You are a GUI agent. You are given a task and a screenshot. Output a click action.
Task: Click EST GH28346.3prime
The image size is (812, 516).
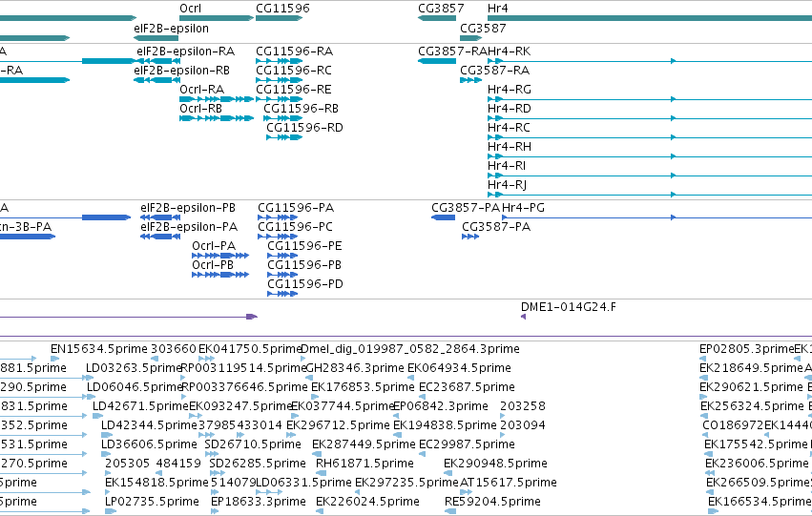pos(355,368)
